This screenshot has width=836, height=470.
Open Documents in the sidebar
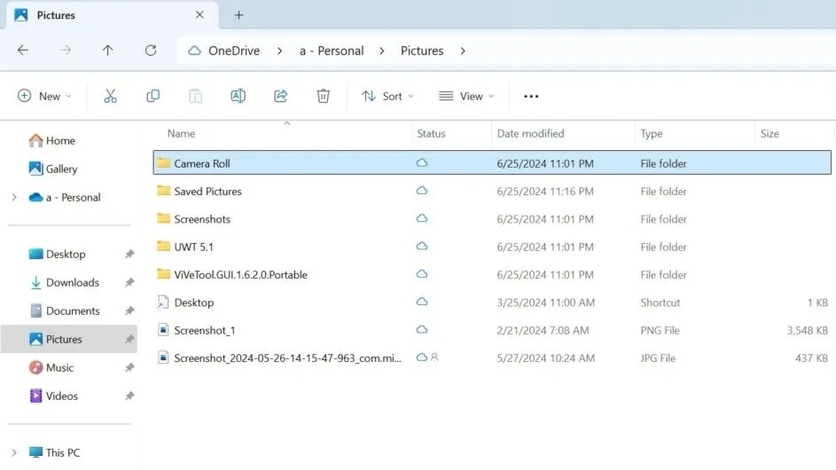click(65, 311)
